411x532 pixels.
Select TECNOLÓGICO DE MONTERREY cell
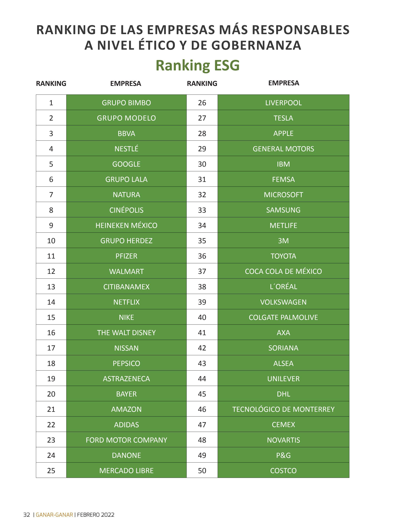click(x=283, y=409)
